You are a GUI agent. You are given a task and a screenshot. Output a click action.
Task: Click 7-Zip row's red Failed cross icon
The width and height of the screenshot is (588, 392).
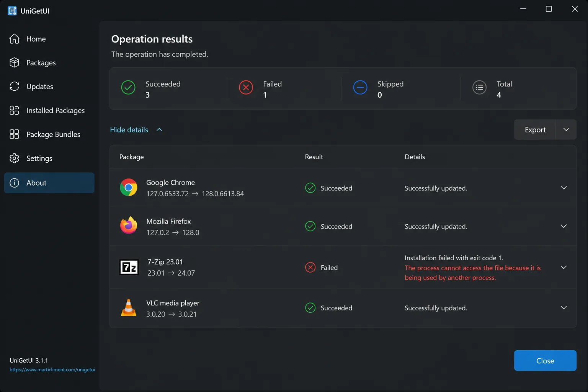click(x=310, y=267)
